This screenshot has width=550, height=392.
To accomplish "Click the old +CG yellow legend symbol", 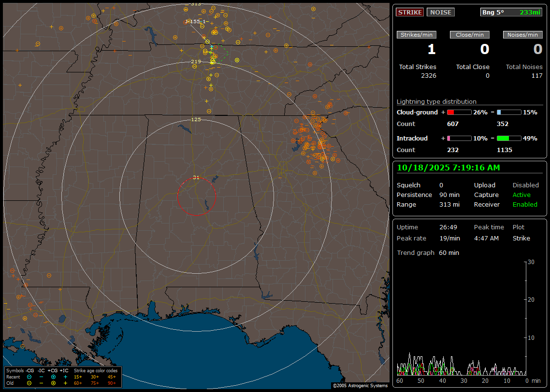I will (53, 383).
